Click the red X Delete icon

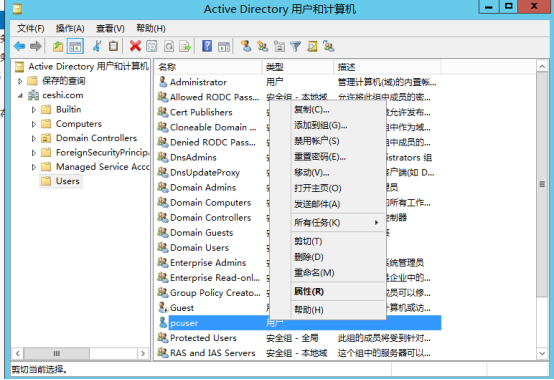point(135,46)
